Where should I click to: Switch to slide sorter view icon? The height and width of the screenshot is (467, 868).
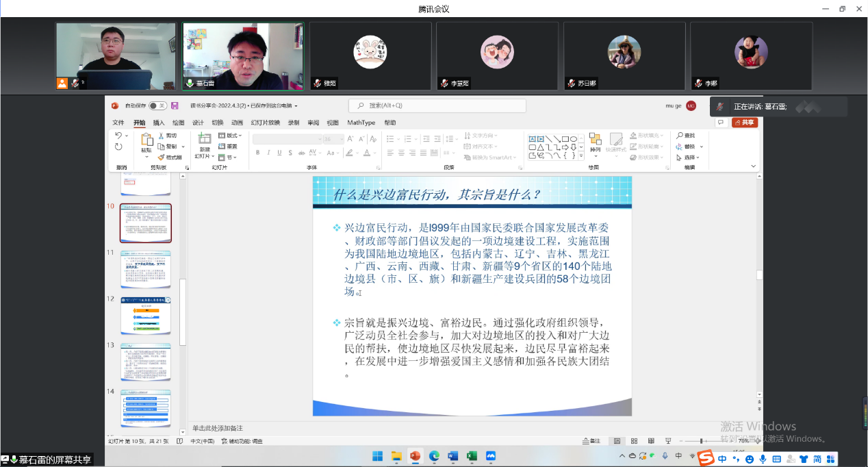(x=634, y=441)
